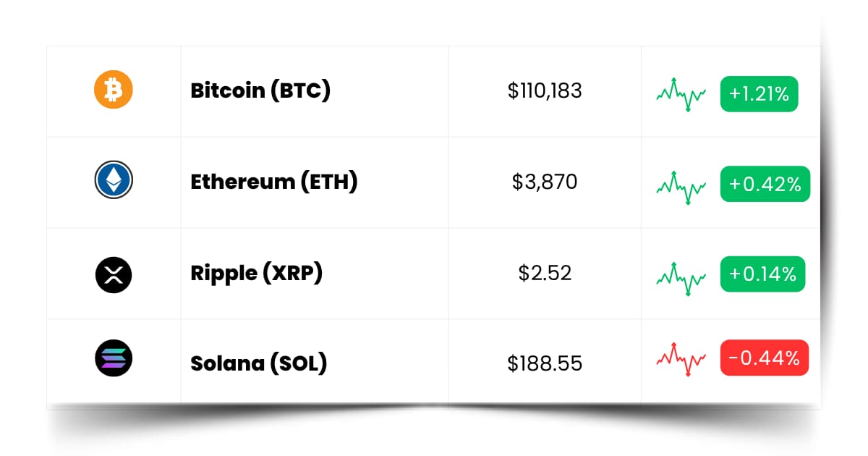Click the $110,183 Bitcoin price
The width and height of the screenshot is (868, 456).
point(545,91)
